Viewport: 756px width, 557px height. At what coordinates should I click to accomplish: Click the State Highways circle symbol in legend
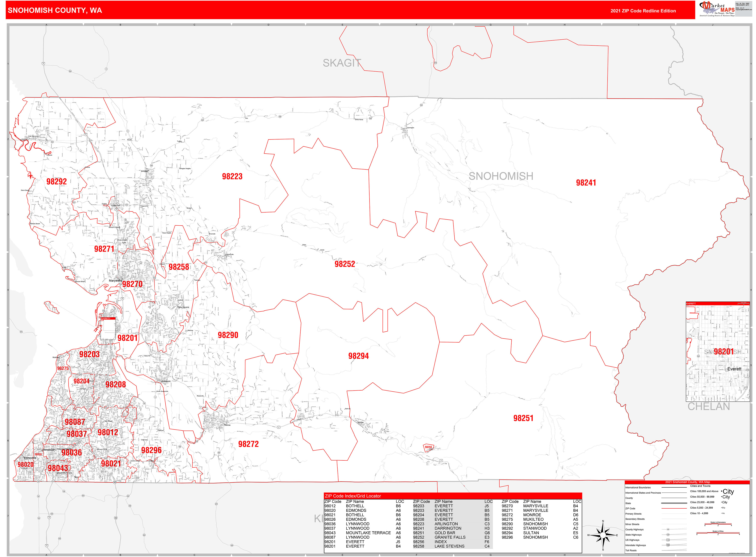tap(668, 535)
